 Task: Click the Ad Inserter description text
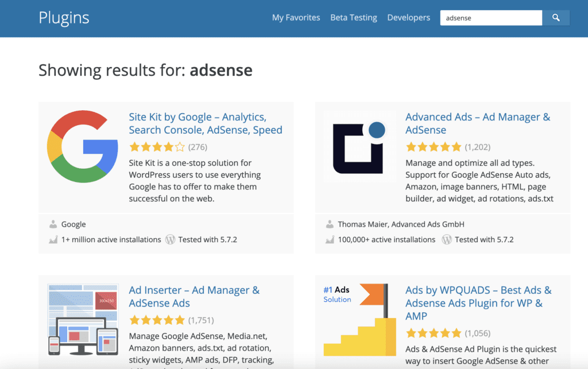coord(202,350)
